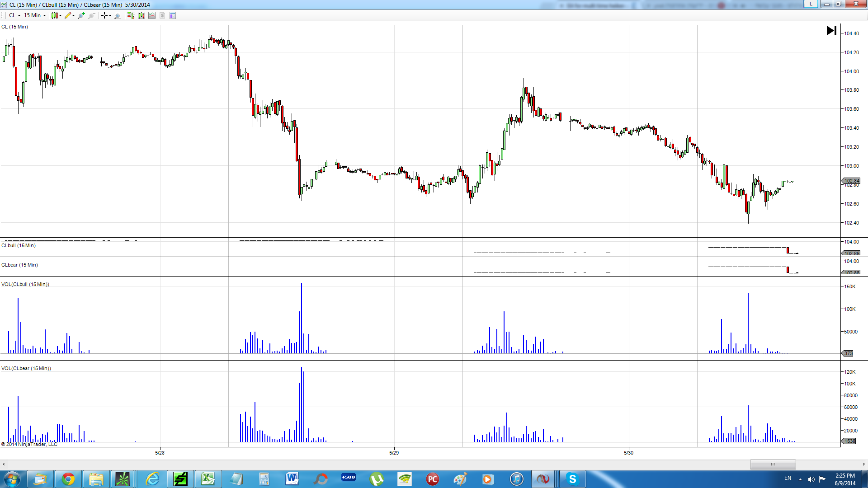The image size is (868, 488).
Task: Open the zoom frame magnifier tool
Action: (118, 15)
